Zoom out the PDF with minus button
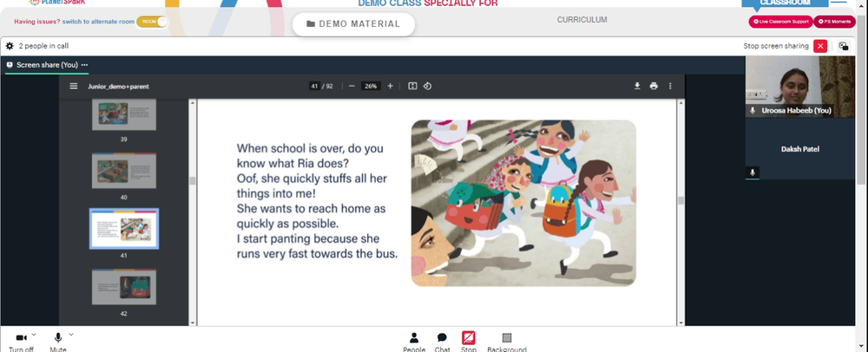 coord(352,86)
